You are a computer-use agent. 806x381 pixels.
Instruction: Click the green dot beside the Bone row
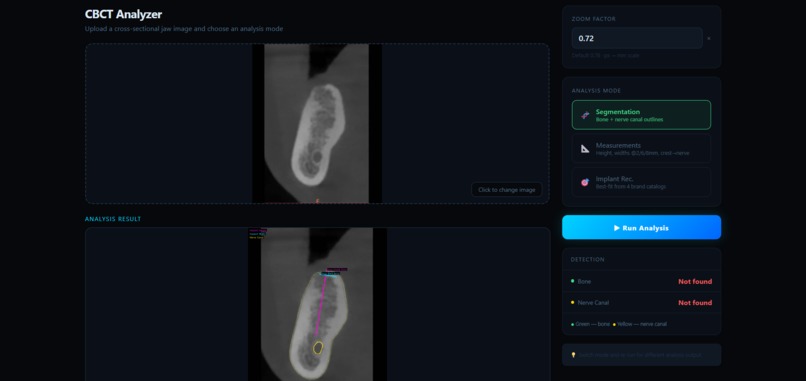pyautogui.click(x=573, y=281)
